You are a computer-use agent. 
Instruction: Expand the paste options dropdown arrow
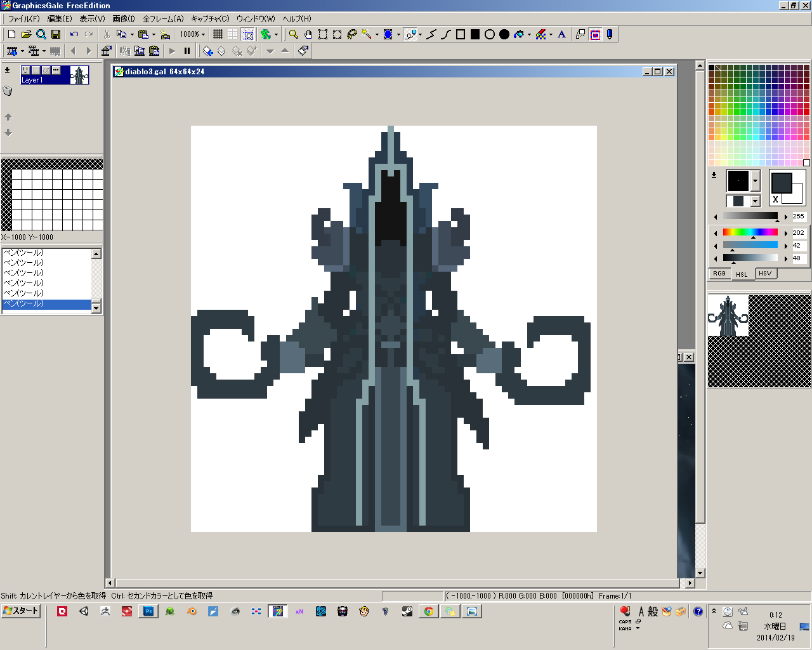154,34
